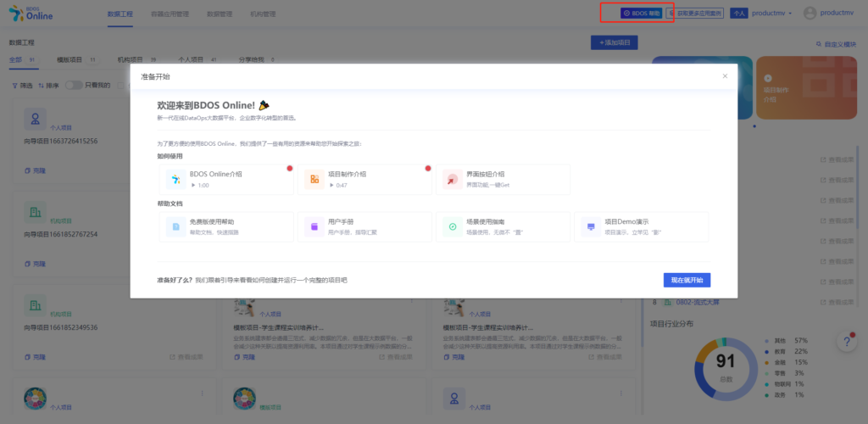Click the 现在就开始 button
This screenshot has width=868, height=424.
tap(687, 280)
